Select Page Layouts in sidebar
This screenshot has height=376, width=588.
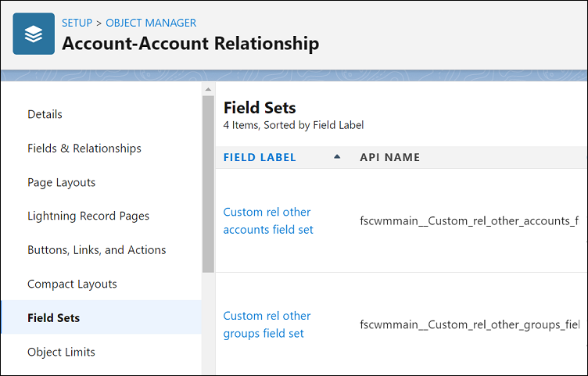pos(62,183)
